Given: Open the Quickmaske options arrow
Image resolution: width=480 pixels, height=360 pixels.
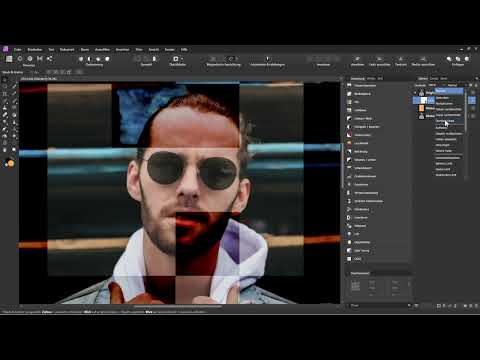Looking at the screenshot, I should coord(182,59).
